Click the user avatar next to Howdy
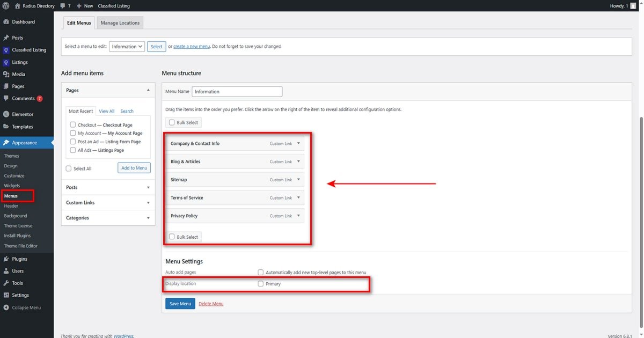644x338 pixels. pos(633,6)
